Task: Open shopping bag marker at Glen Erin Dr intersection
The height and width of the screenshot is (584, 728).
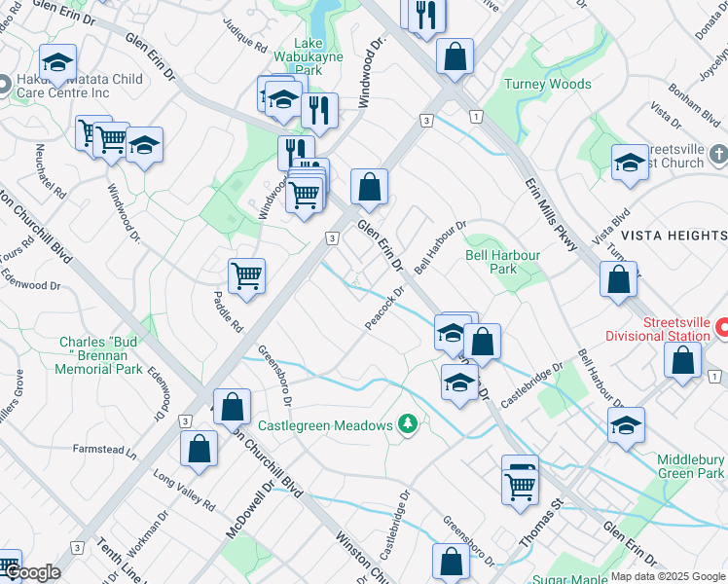Action: point(369,188)
